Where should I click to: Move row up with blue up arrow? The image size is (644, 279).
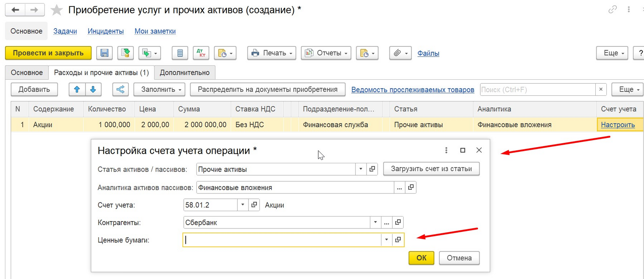77,89
